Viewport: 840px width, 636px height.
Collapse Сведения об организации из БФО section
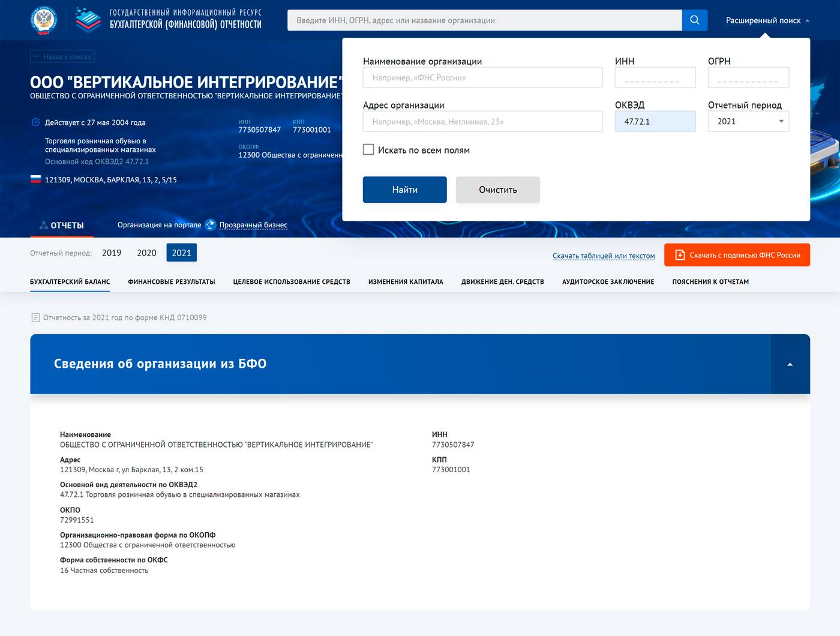click(x=790, y=364)
